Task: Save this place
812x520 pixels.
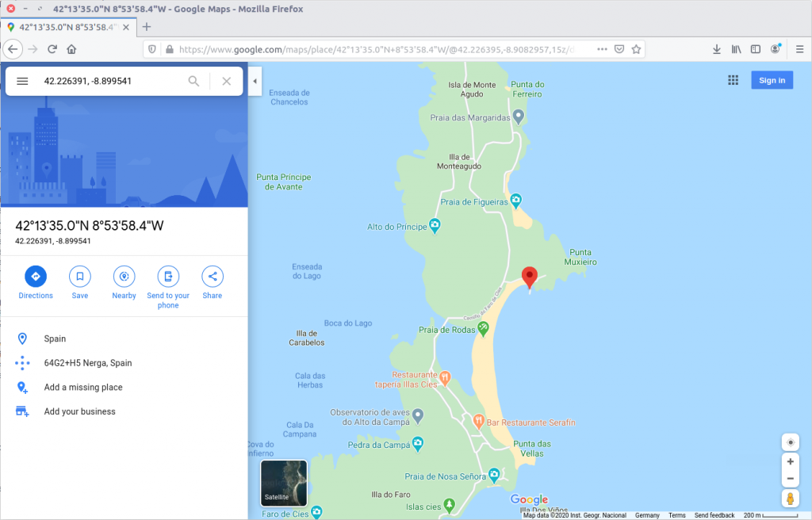Action: (80, 282)
